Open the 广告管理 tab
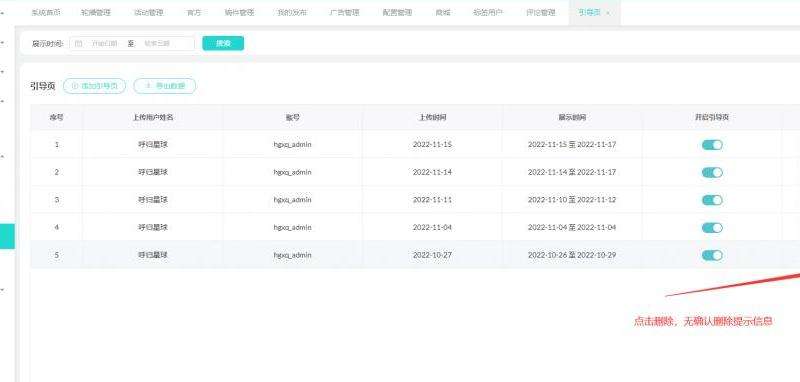The height and width of the screenshot is (382, 800). [345, 13]
